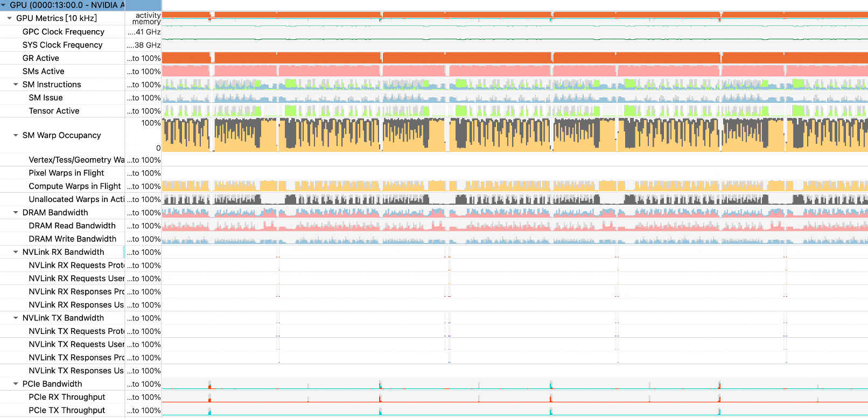The height and width of the screenshot is (418, 868).
Task: Click the PCIe RX Throughput graph
Action: [515, 397]
